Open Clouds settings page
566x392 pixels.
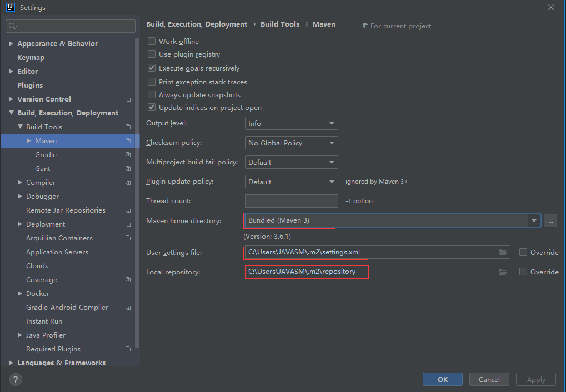37,265
